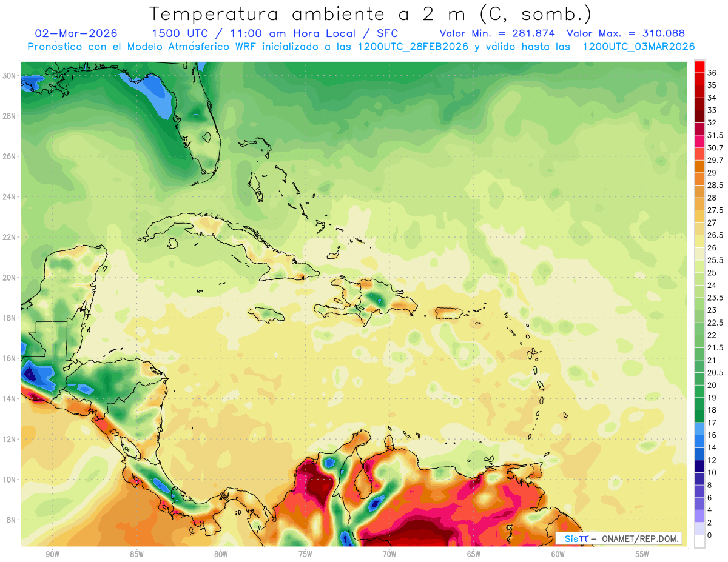
Task: Click the '27.5' colorbar value
Action: [715, 210]
